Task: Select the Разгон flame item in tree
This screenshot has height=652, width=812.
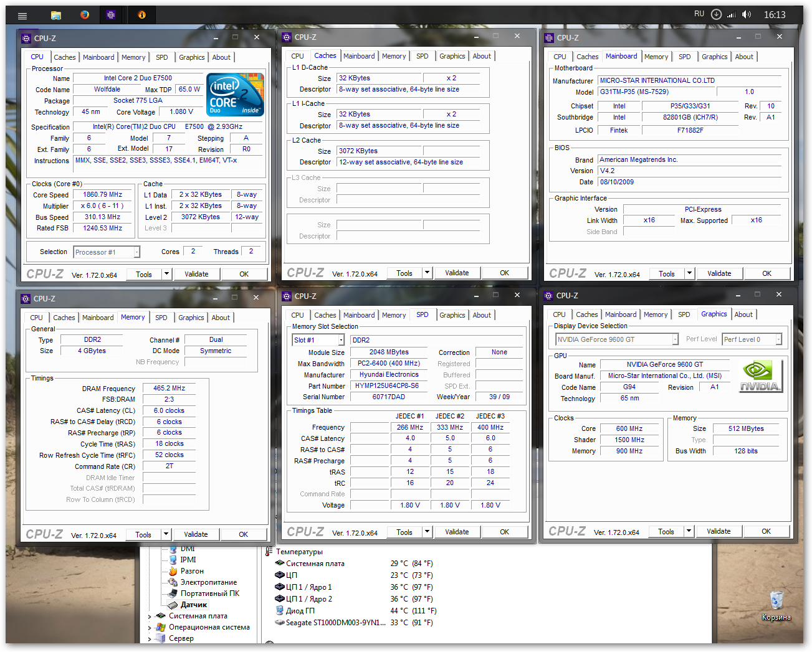Action: pos(192,571)
